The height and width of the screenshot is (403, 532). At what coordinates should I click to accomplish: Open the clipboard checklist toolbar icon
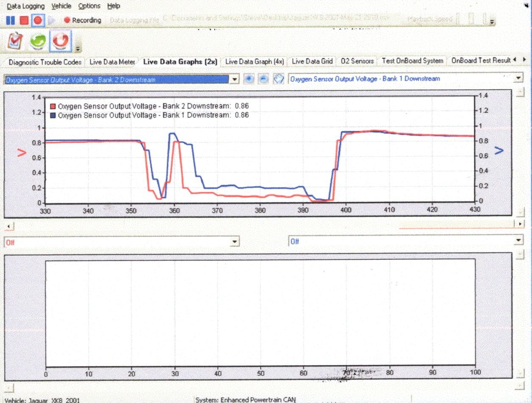click(x=16, y=41)
